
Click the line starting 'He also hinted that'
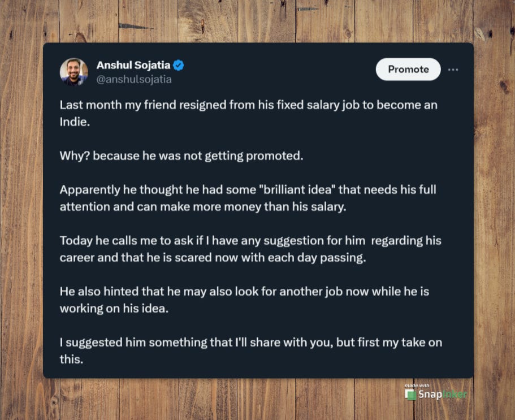(x=244, y=292)
